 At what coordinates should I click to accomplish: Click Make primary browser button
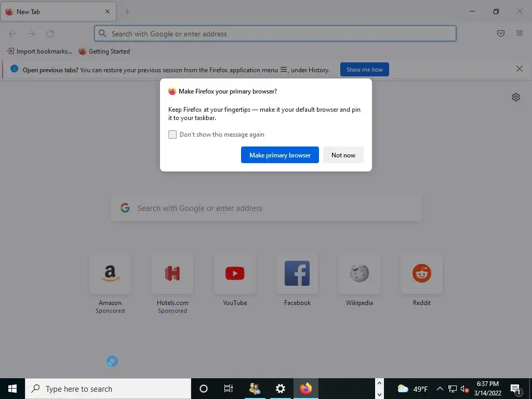point(280,155)
